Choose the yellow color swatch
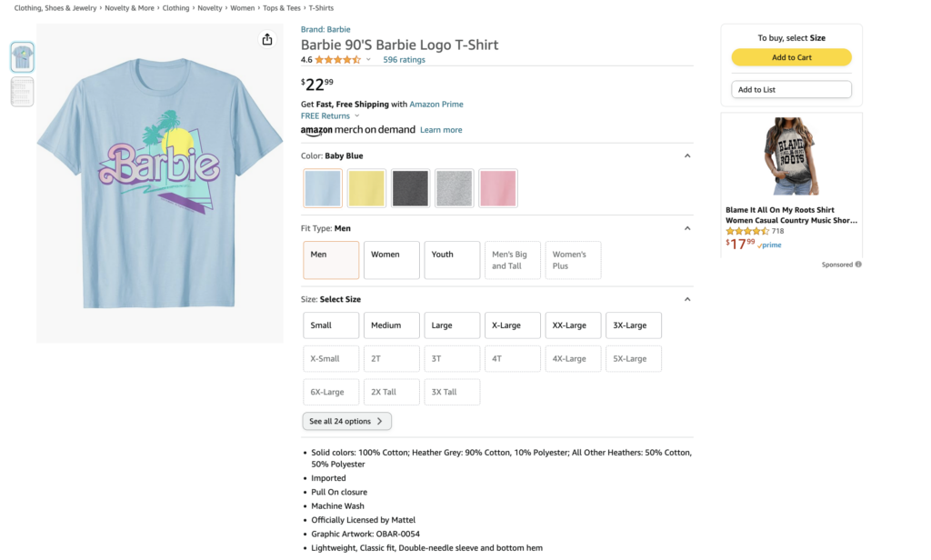 tap(366, 188)
